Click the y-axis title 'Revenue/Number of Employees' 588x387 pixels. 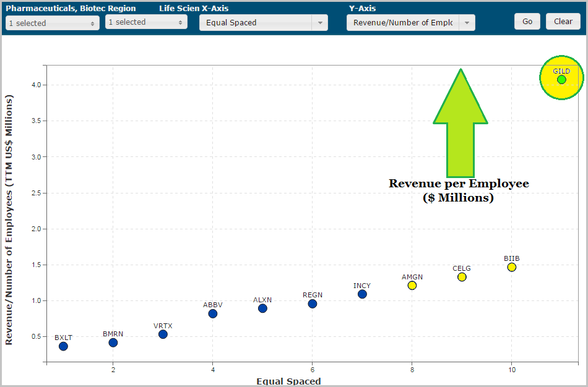coord(9,219)
